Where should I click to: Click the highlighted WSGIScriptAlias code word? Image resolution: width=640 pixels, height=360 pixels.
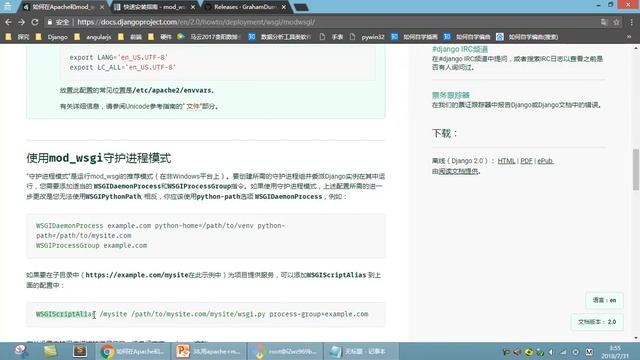65,314
